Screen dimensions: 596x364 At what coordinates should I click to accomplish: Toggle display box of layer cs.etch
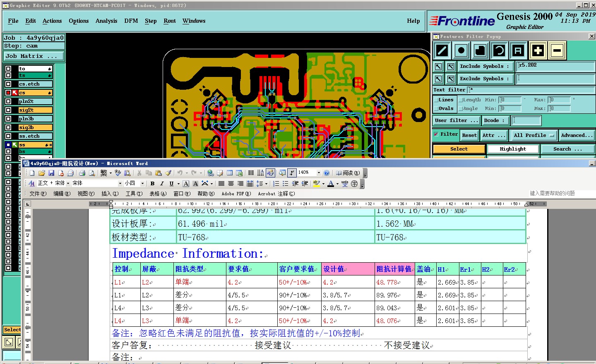[8, 84]
